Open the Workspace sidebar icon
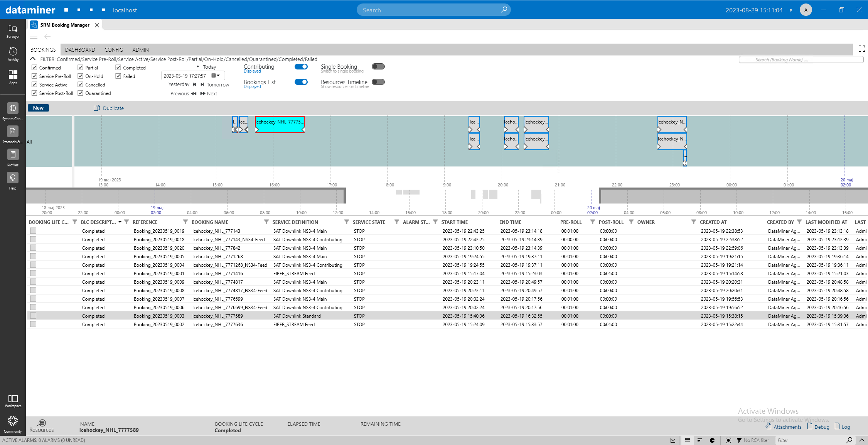This screenshot has height=445, width=868. click(x=13, y=401)
